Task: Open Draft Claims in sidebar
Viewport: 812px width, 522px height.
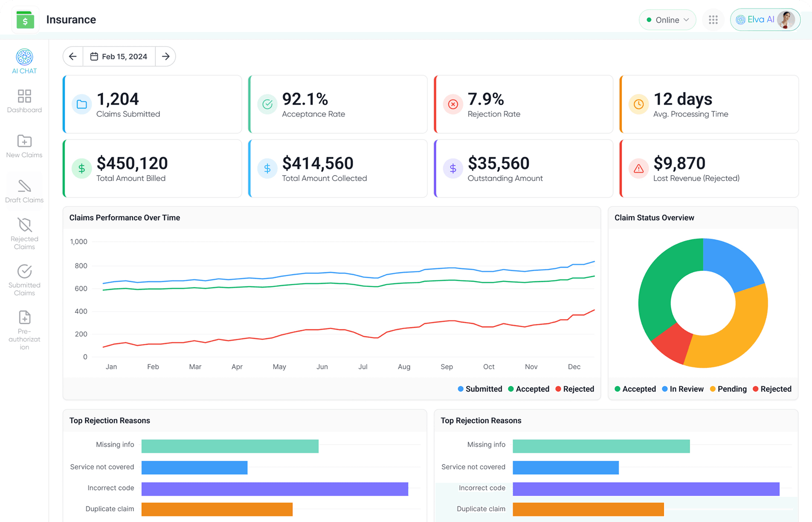Action: point(24,191)
